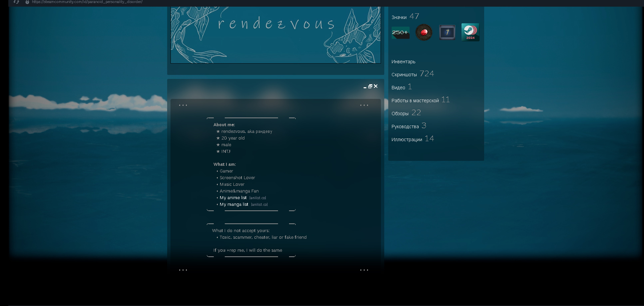Open the Иллюстрации artwork section

[407, 140]
